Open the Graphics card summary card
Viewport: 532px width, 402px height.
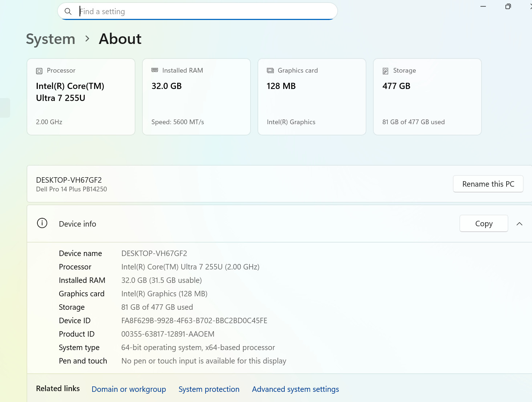click(x=312, y=97)
